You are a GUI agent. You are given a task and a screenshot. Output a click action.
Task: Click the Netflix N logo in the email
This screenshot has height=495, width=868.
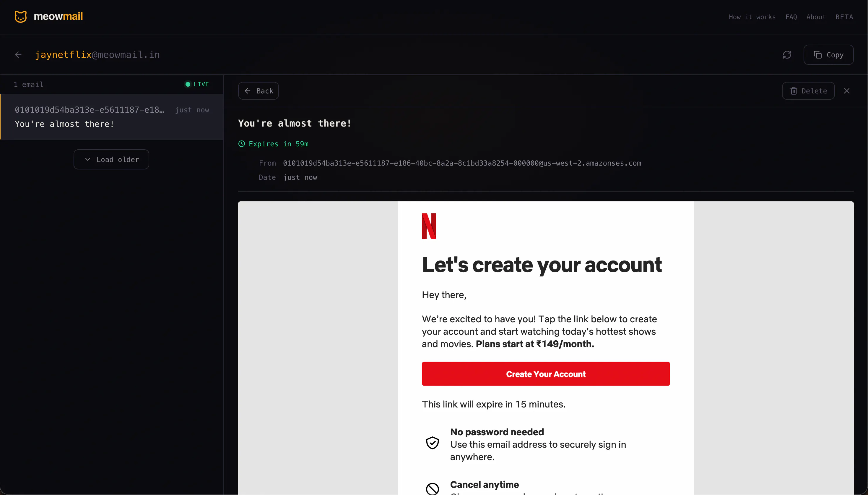[x=429, y=226]
